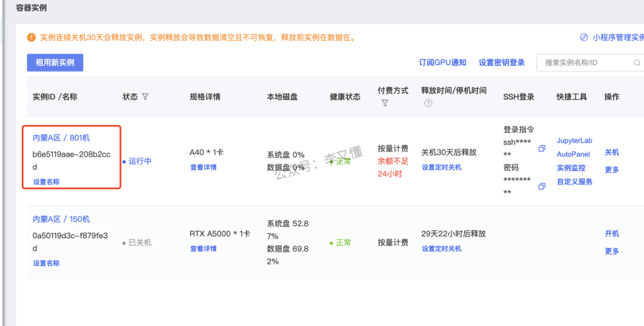Screen dimensions: 644x326
Task: Open AutoPanel quick tool
Action: coord(573,155)
